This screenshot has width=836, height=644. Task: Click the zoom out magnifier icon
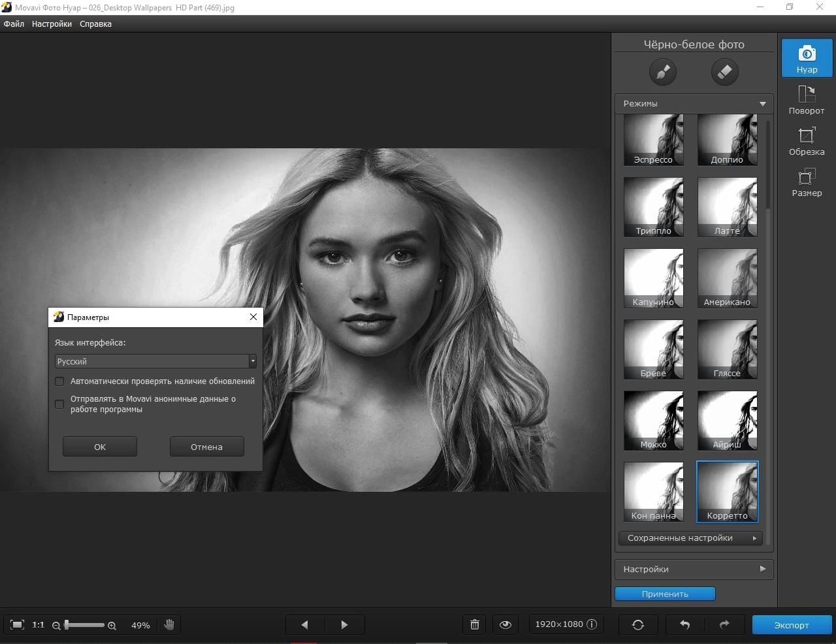click(56, 626)
